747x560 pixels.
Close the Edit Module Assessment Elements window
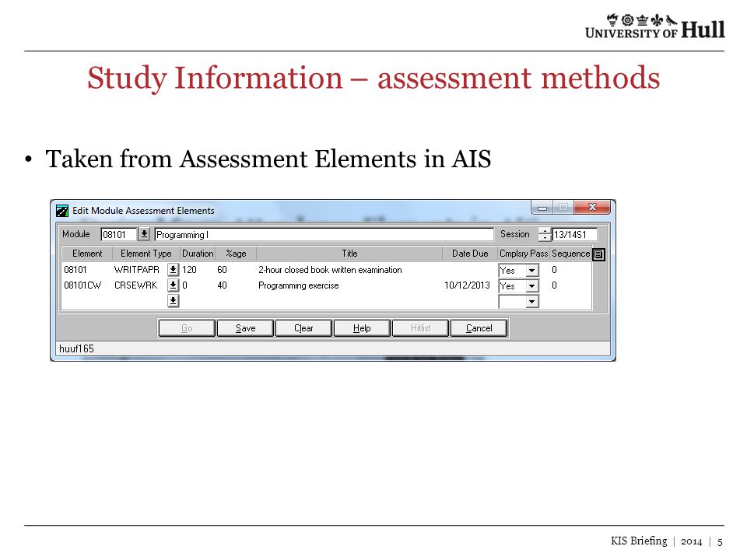pyautogui.click(x=592, y=207)
